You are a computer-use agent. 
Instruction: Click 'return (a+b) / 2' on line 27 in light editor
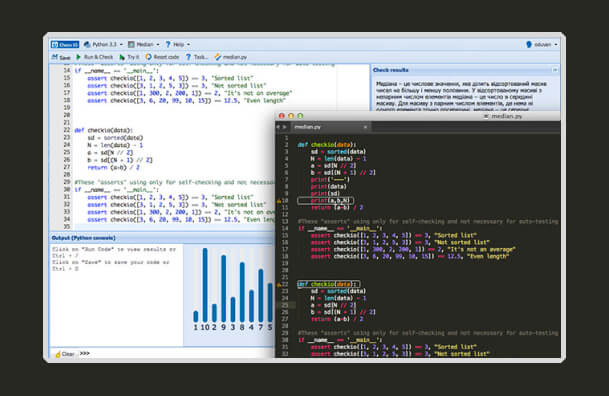(x=113, y=167)
